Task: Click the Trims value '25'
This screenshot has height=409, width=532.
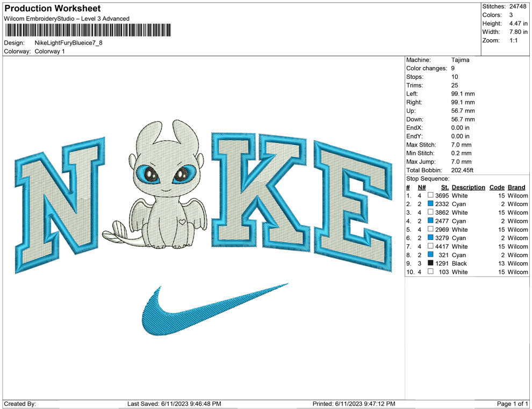Action: coord(455,85)
